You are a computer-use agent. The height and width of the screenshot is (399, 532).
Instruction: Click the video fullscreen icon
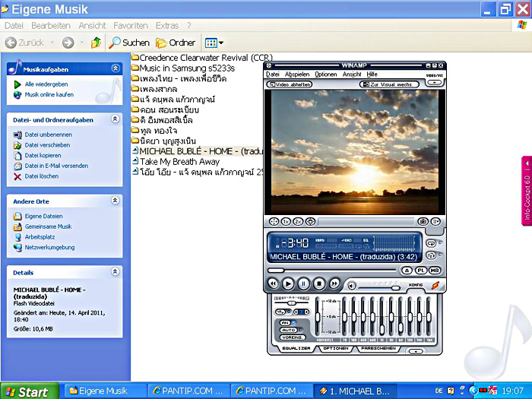point(310,222)
